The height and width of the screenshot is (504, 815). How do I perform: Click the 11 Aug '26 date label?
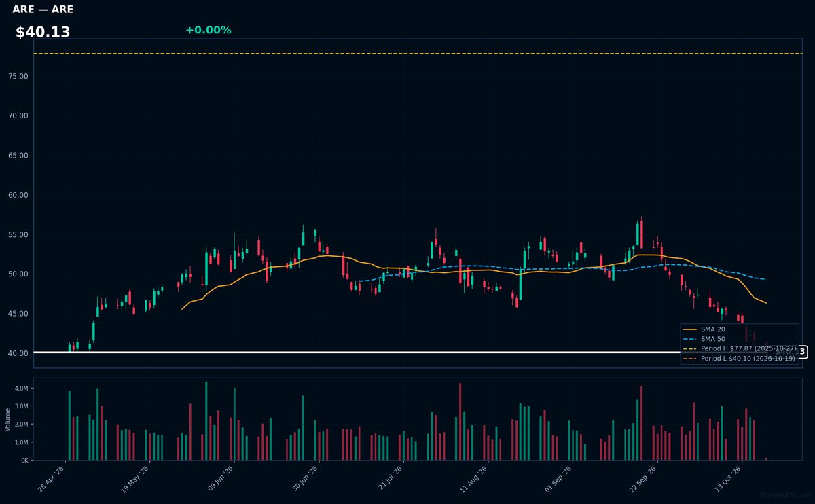click(473, 479)
